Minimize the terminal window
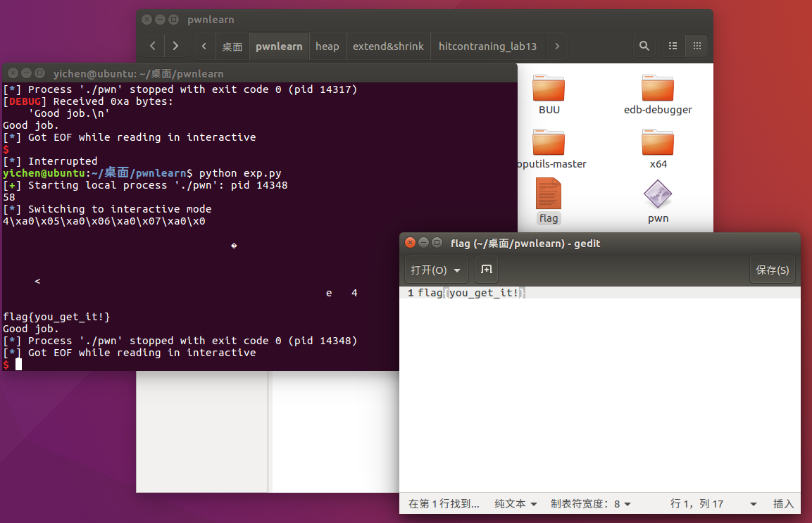Image resolution: width=812 pixels, height=523 pixels. [27, 73]
